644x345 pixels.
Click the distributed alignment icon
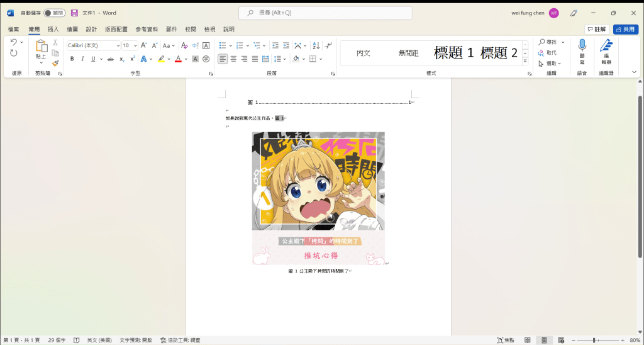point(266,59)
